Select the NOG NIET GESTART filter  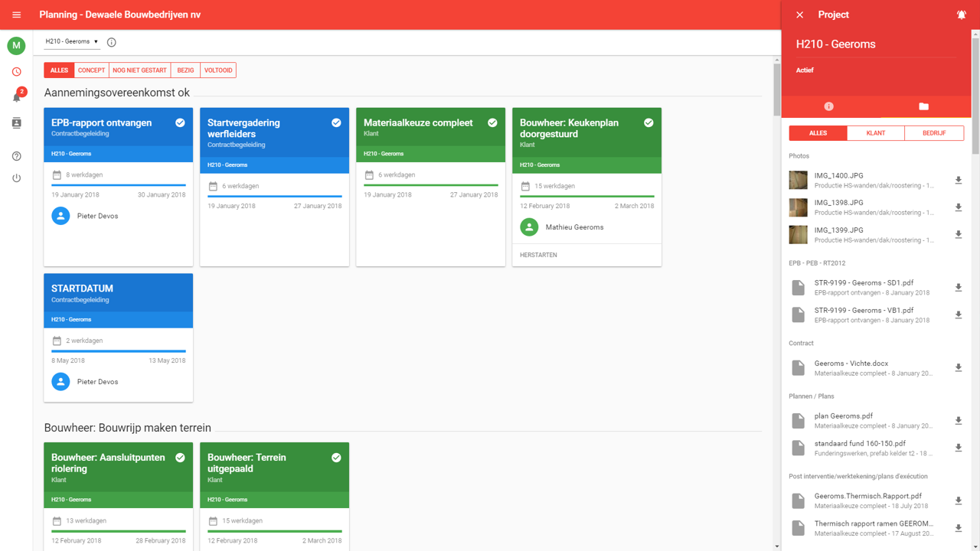point(139,70)
